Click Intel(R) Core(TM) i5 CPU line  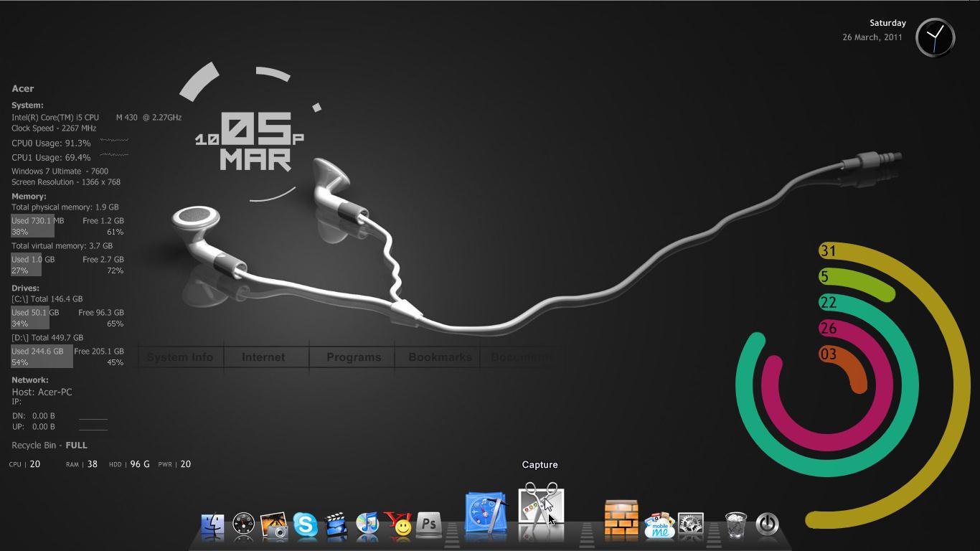pos(96,117)
